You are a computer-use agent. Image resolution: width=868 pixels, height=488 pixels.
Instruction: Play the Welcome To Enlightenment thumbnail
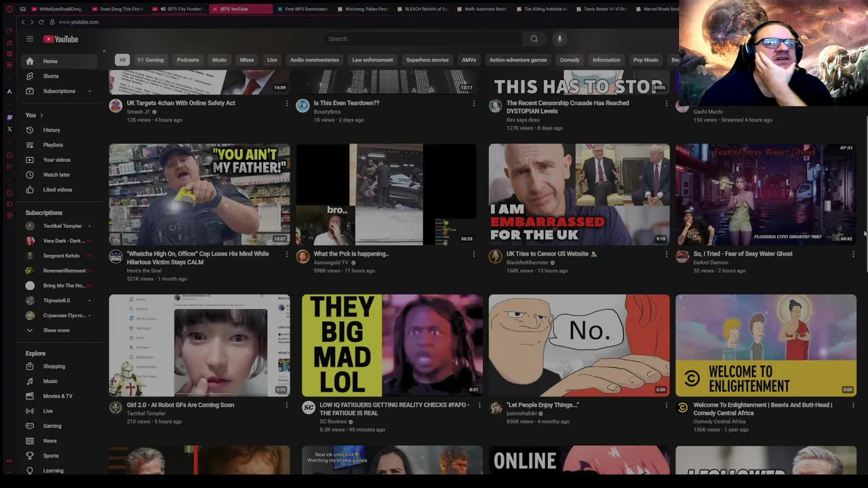[766, 346]
